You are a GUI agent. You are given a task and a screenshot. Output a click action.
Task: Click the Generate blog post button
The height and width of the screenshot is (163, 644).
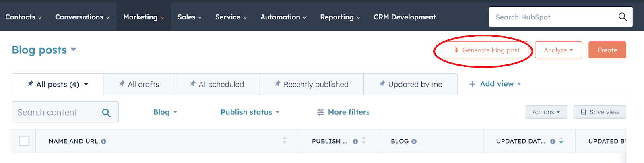coord(486,50)
